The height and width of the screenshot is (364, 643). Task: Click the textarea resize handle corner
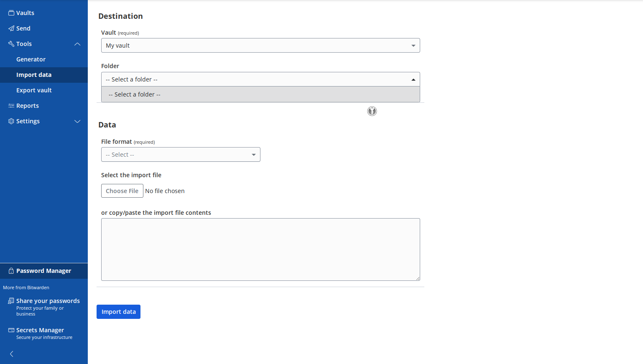(417, 278)
